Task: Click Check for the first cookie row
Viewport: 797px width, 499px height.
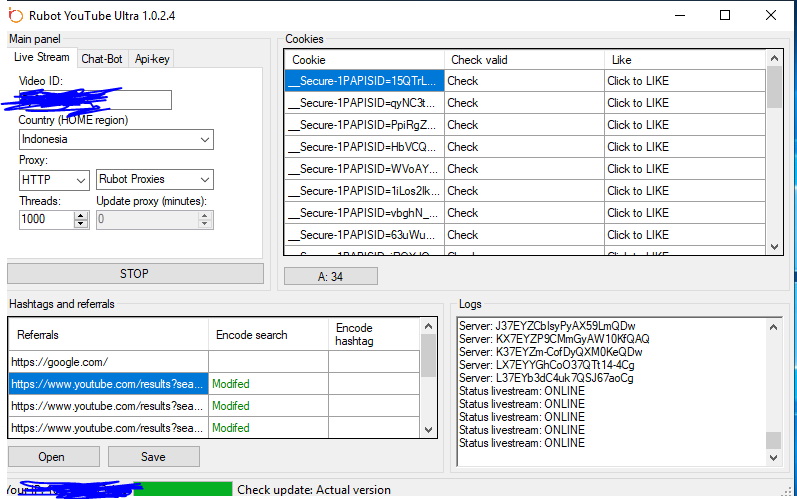Action: [x=463, y=81]
